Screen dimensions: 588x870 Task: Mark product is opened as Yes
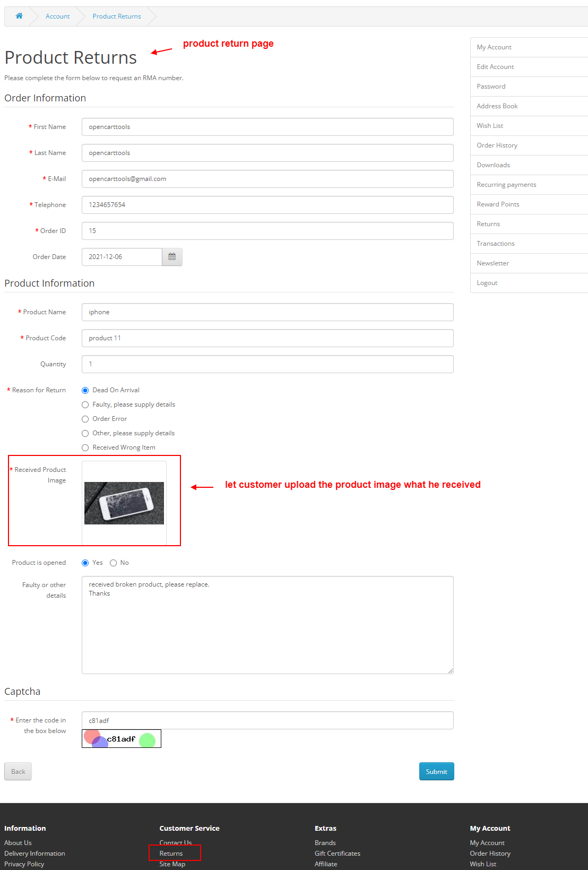coord(85,563)
